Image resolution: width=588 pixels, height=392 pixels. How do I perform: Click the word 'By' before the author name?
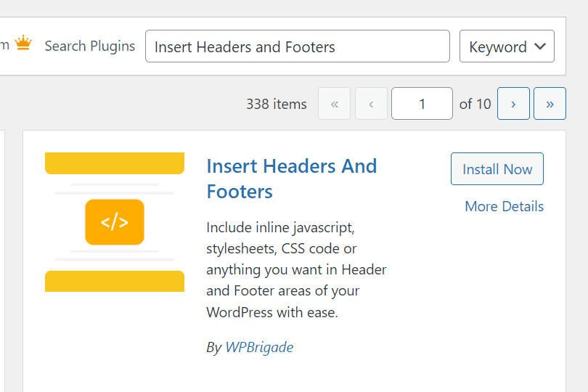pos(213,347)
